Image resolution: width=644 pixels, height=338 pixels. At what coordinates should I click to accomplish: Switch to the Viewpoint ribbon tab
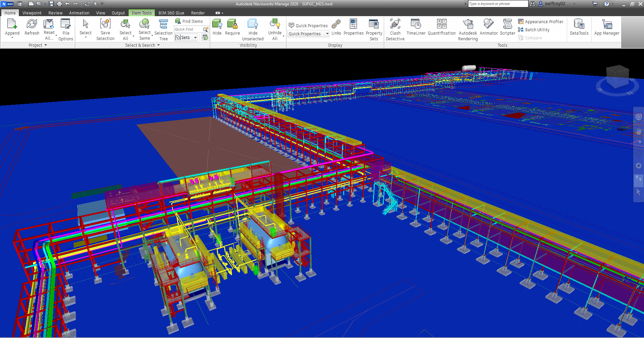(x=32, y=13)
